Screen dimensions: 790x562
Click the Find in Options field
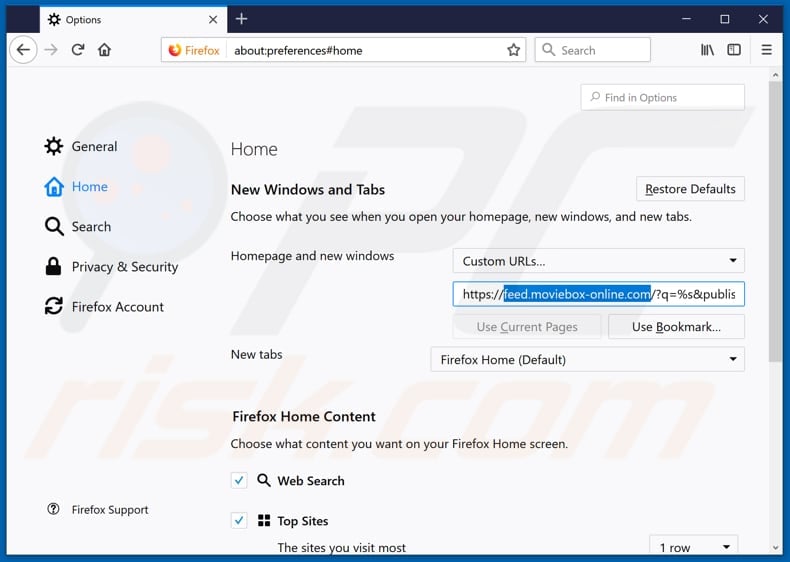pos(662,97)
